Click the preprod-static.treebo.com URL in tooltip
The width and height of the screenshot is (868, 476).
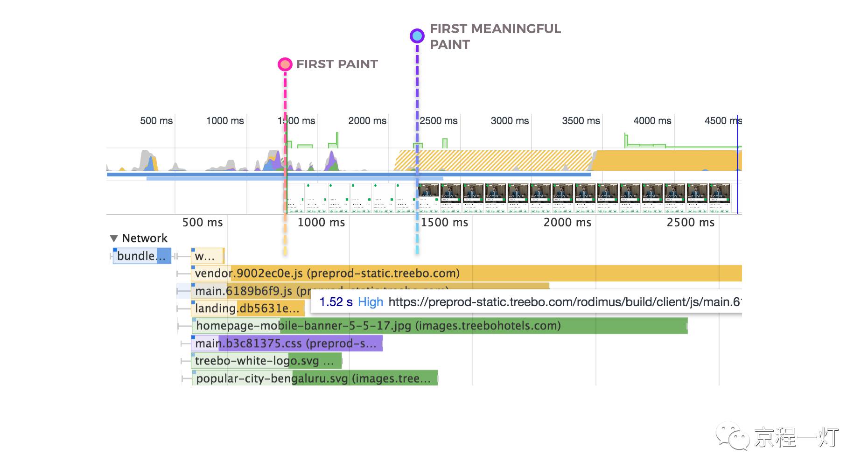tap(565, 302)
